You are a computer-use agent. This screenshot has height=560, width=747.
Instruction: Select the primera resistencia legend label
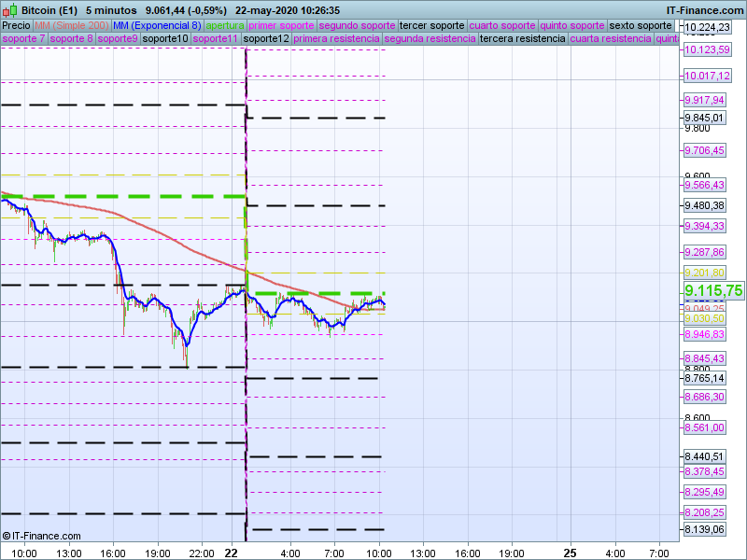coord(336,39)
